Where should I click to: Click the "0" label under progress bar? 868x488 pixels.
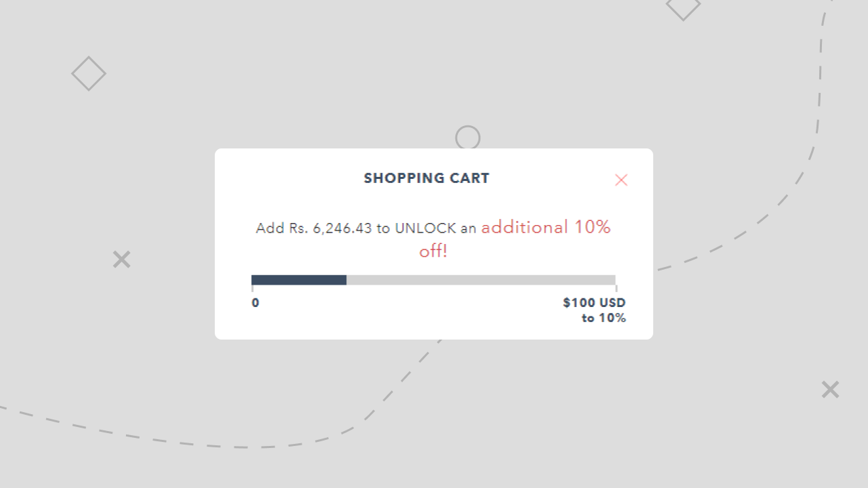[x=255, y=303]
